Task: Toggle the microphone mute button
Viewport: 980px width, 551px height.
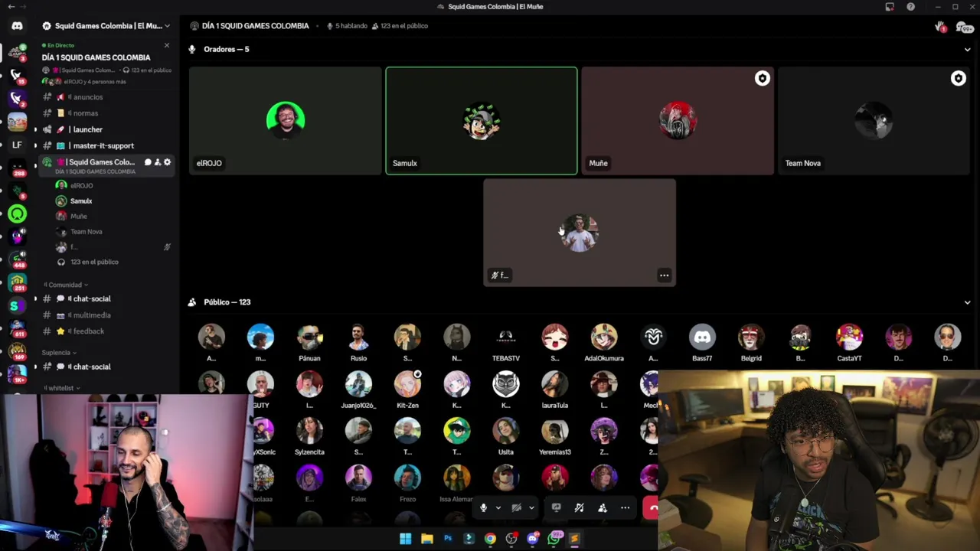Action: point(483,507)
